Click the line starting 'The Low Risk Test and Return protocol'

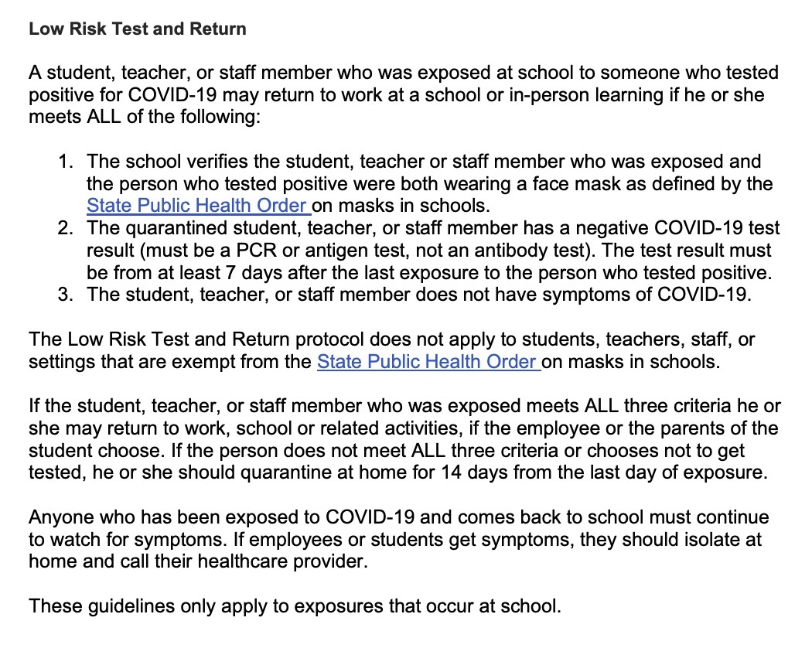(392, 339)
